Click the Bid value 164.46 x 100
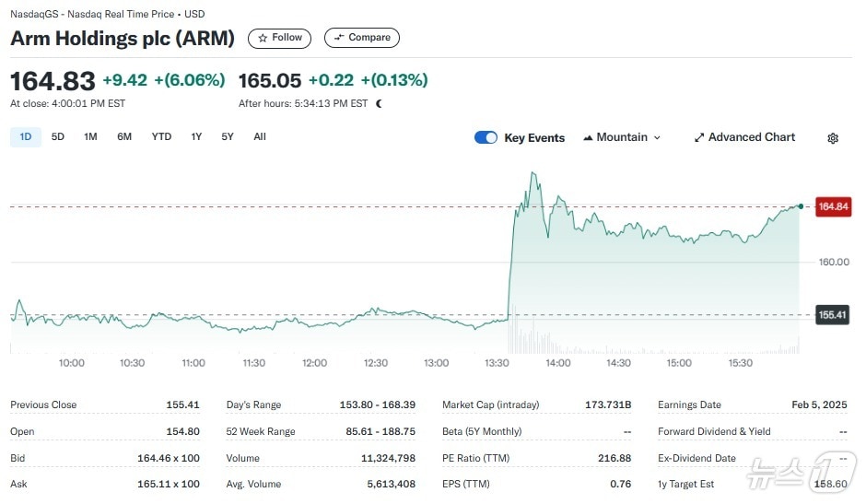 pos(169,458)
